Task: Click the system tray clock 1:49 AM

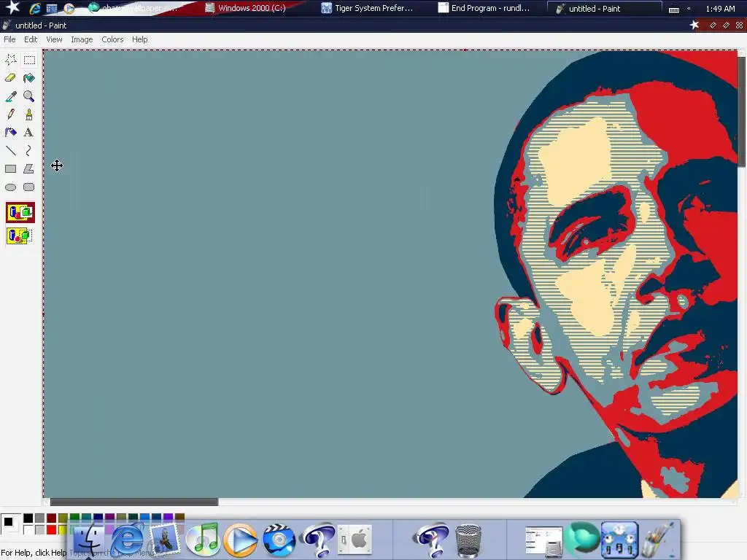Action: tap(720, 9)
